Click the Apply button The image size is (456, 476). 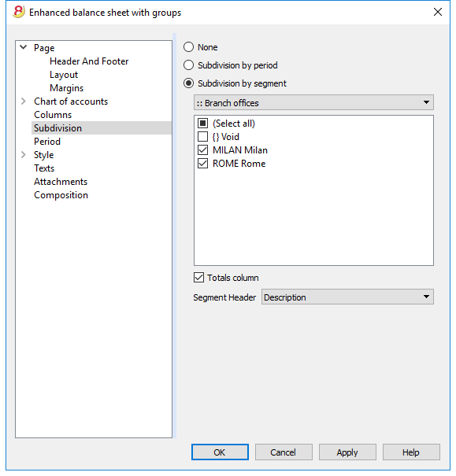pyautogui.click(x=347, y=452)
